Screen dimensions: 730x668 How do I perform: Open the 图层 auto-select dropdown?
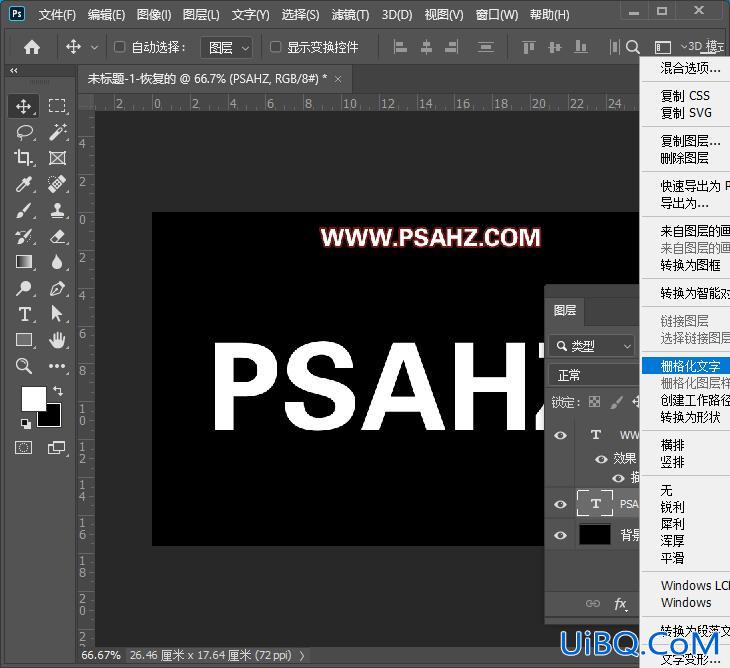(227, 47)
